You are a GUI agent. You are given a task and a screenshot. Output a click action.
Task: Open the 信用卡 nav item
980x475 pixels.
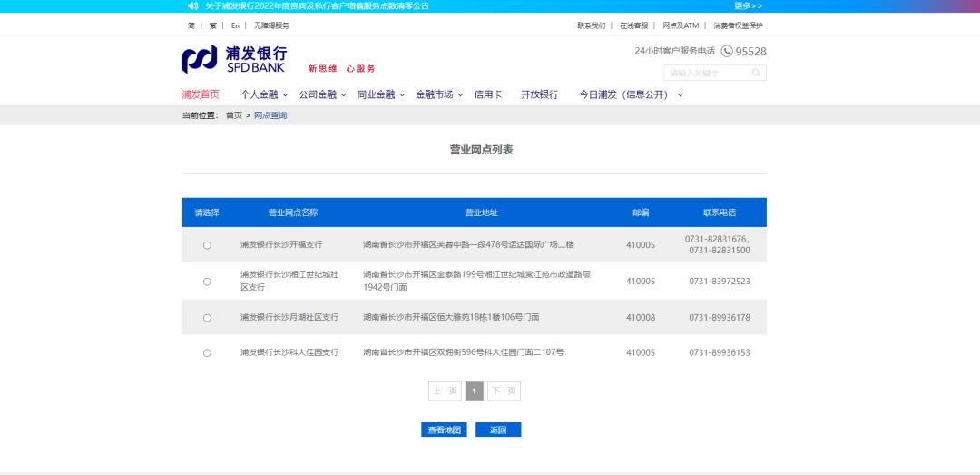click(487, 94)
